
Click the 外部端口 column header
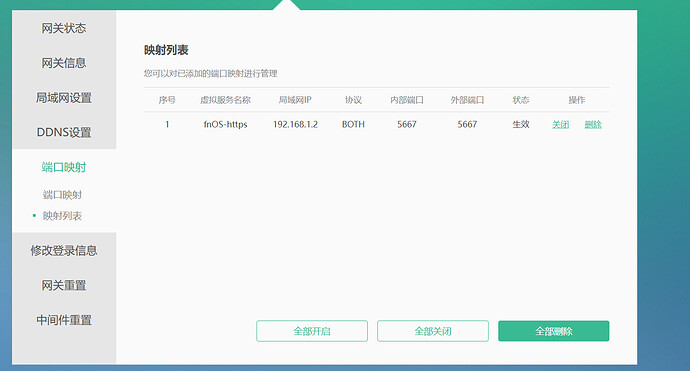[467, 100]
